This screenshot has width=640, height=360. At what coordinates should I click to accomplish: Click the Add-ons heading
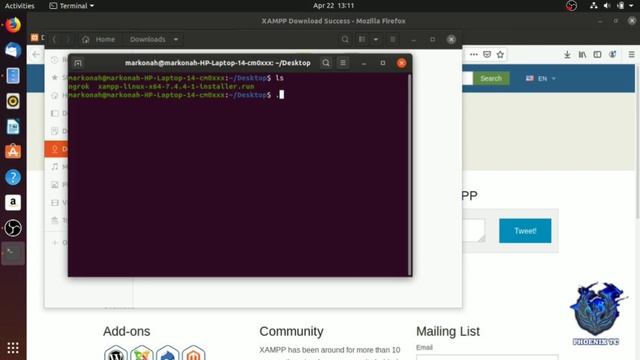tap(127, 331)
